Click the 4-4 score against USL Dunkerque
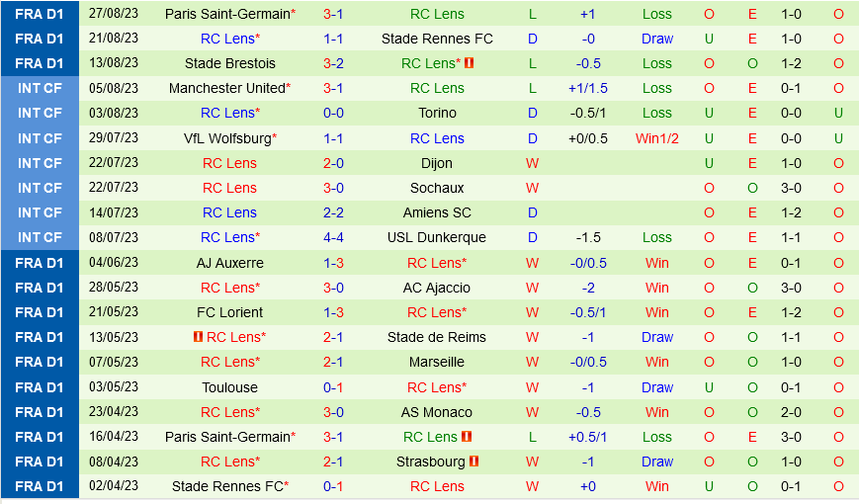 [333, 237]
